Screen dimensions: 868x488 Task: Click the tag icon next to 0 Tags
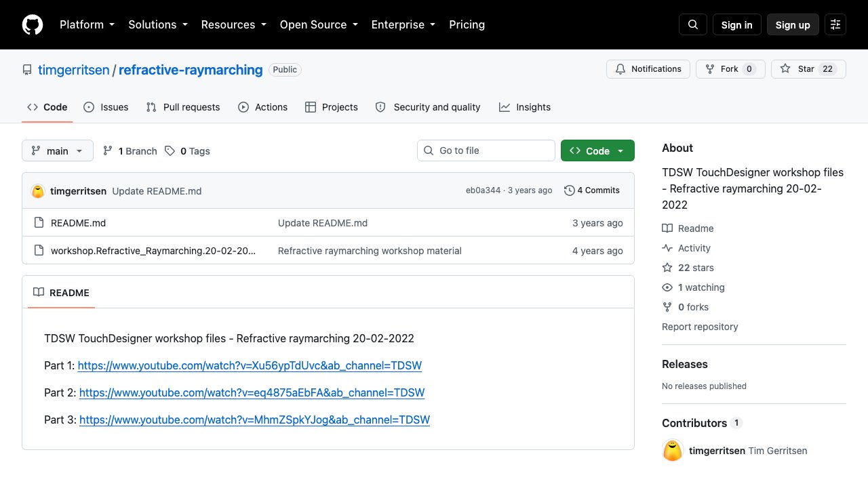(170, 151)
